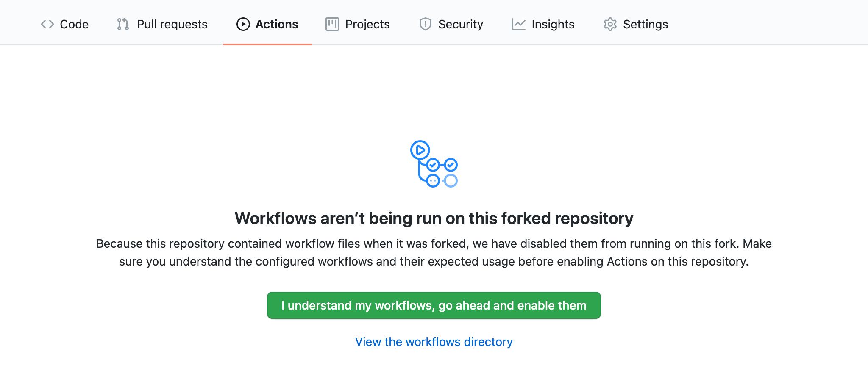This screenshot has height=379, width=868.
Task: Click the explanatory paragraph about disabled workflows
Action: coord(434,252)
